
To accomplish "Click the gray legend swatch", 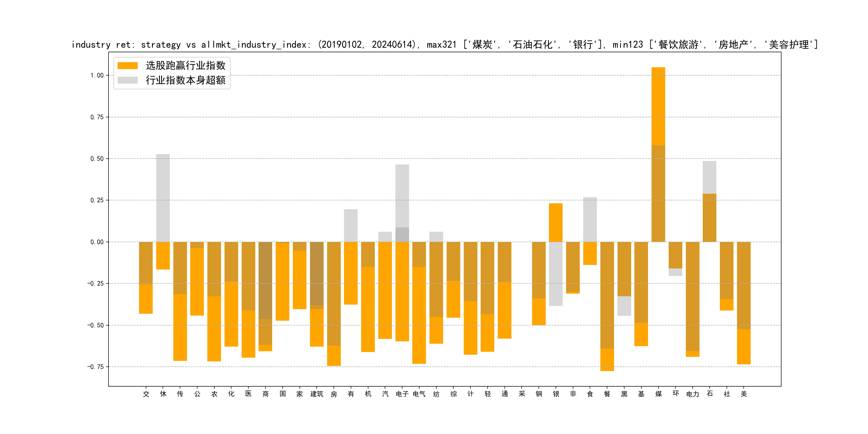I will tap(127, 80).
